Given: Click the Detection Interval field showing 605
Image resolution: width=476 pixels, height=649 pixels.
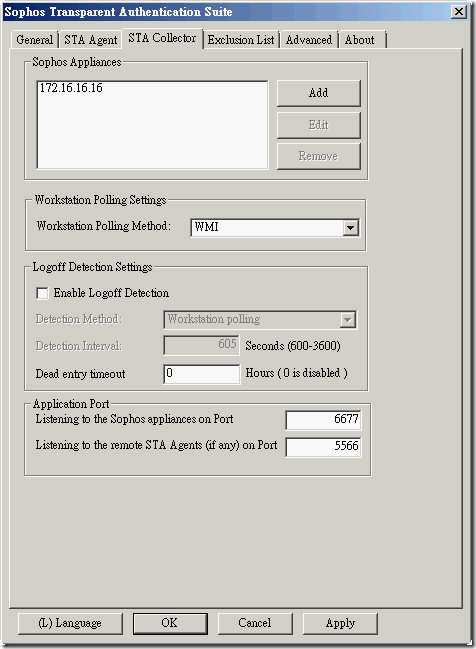Looking at the screenshot, I should click(202, 345).
